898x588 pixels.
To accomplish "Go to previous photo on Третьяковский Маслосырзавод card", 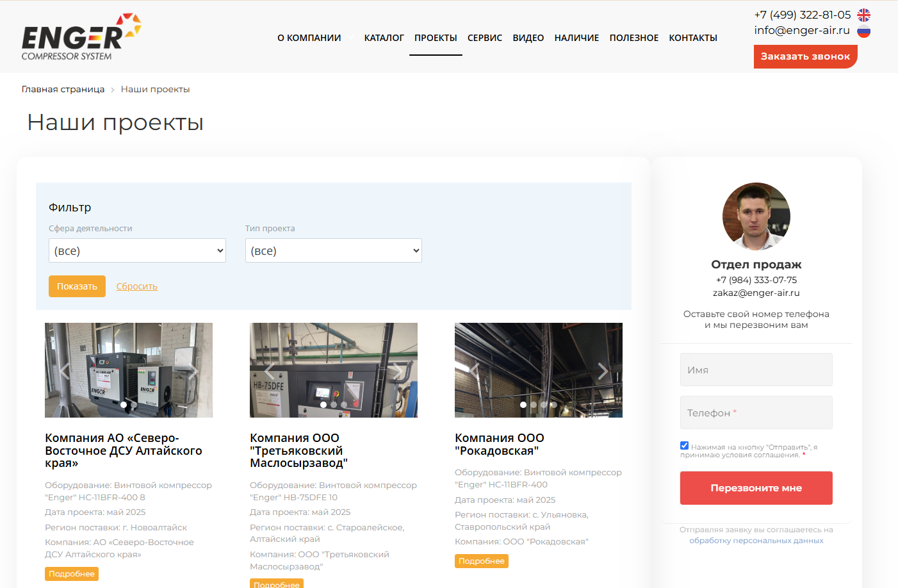I will pyautogui.click(x=269, y=371).
